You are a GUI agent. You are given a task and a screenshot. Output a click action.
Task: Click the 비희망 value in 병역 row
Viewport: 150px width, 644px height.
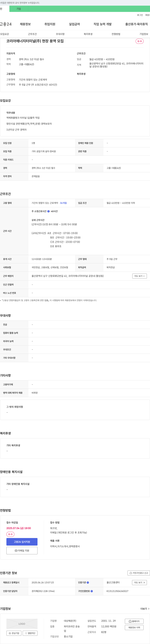(35, 393)
